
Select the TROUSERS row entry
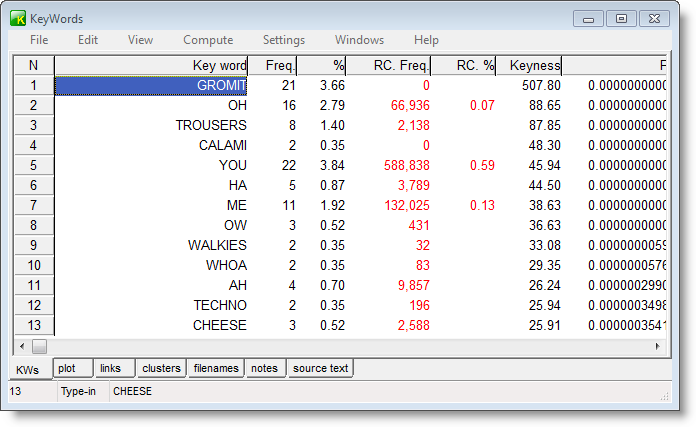(x=150, y=126)
